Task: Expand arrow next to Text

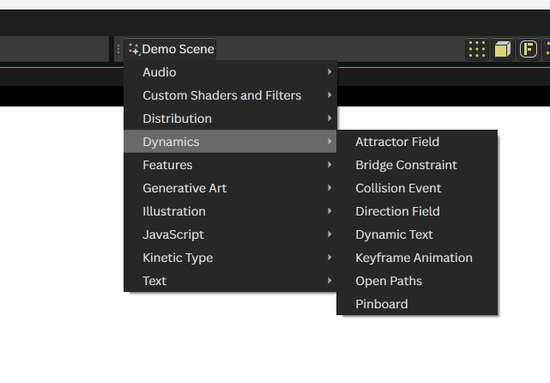Action: click(329, 280)
